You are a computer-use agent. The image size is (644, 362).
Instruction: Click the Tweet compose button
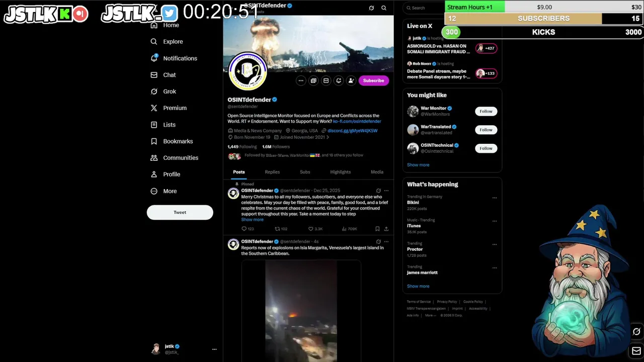click(180, 212)
